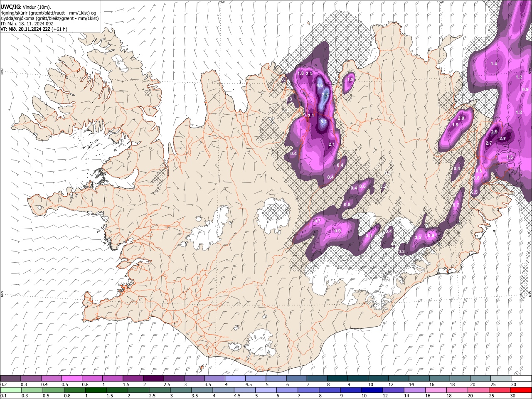Select the 25 mm red-pink lower legend swatch

coord(500,390)
